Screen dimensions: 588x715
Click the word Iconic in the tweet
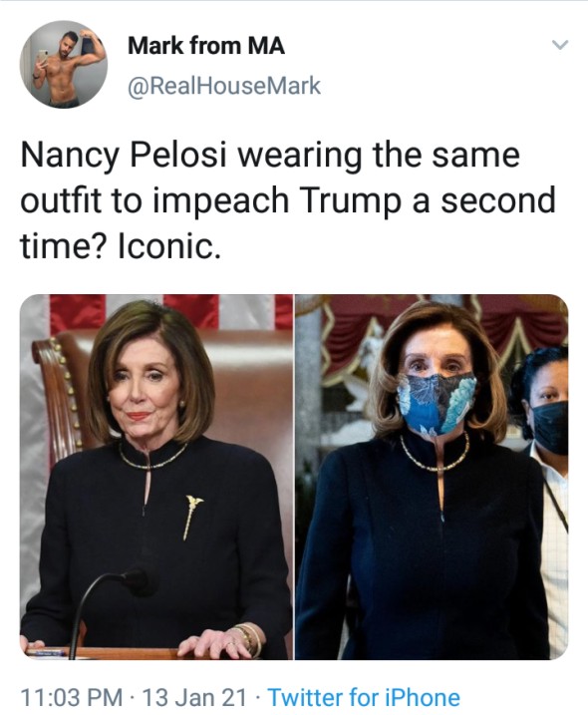coord(169,246)
